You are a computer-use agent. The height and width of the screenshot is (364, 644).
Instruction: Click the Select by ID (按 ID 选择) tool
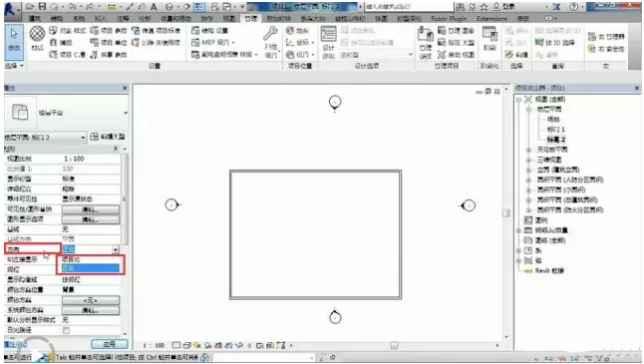point(554,42)
